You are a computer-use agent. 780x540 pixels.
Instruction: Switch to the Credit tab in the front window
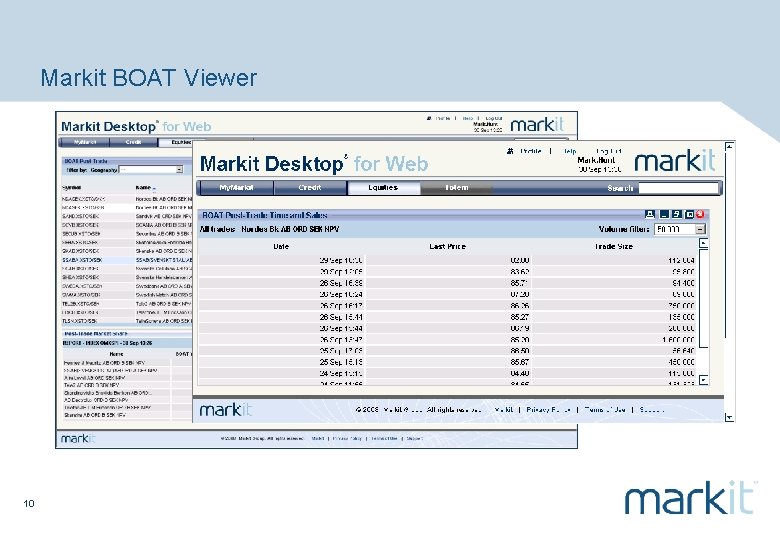coord(310,188)
